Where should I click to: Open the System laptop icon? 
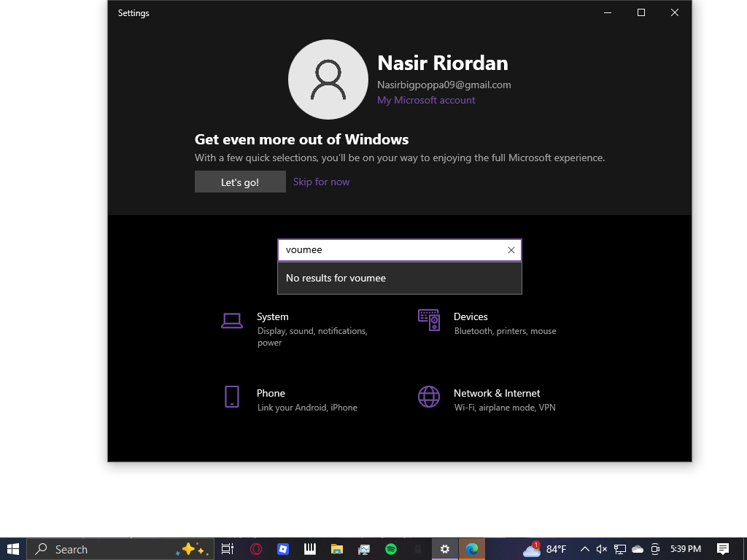click(232, 321)
